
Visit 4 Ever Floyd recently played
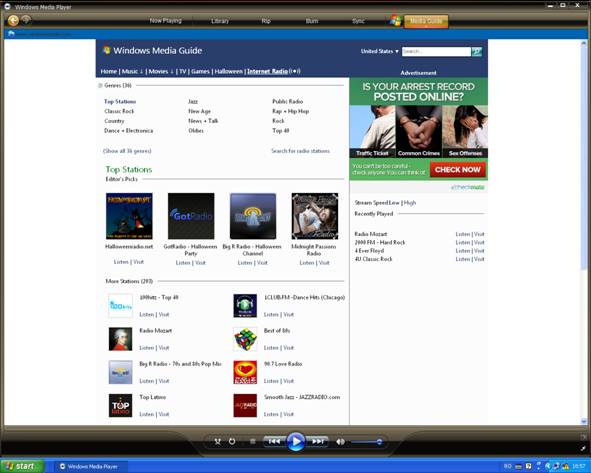coord(479,251)
